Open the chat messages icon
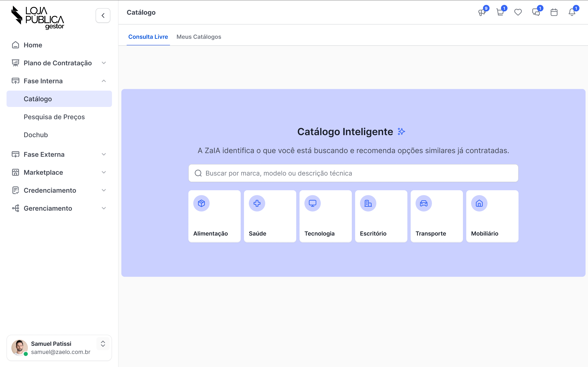588x367 pixels. (536, 12)
